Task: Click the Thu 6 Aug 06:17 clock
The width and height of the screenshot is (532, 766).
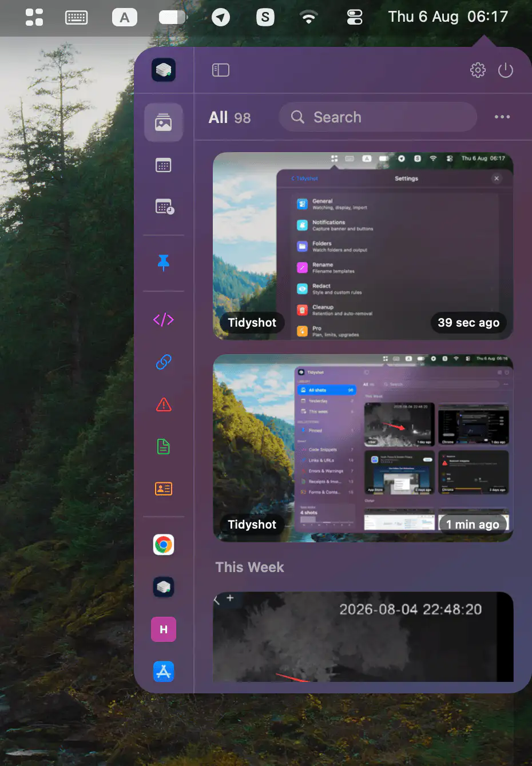Action: (x=448, y=17)
